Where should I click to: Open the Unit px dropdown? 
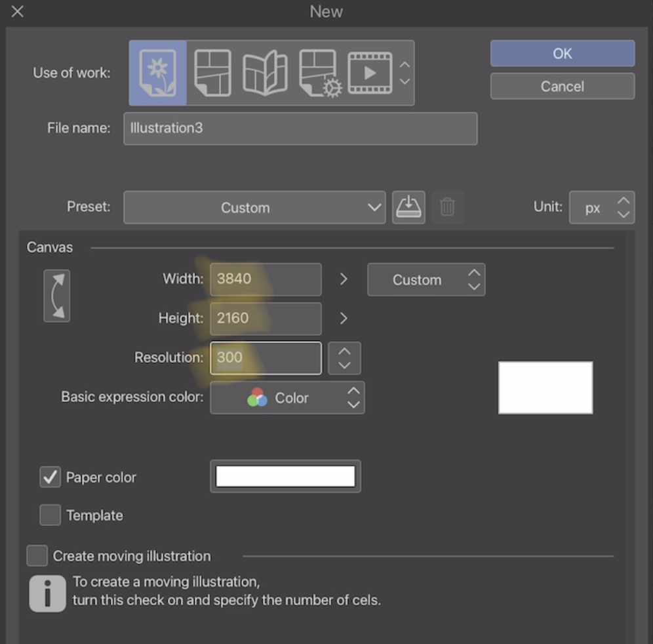(x=602, y=207)
